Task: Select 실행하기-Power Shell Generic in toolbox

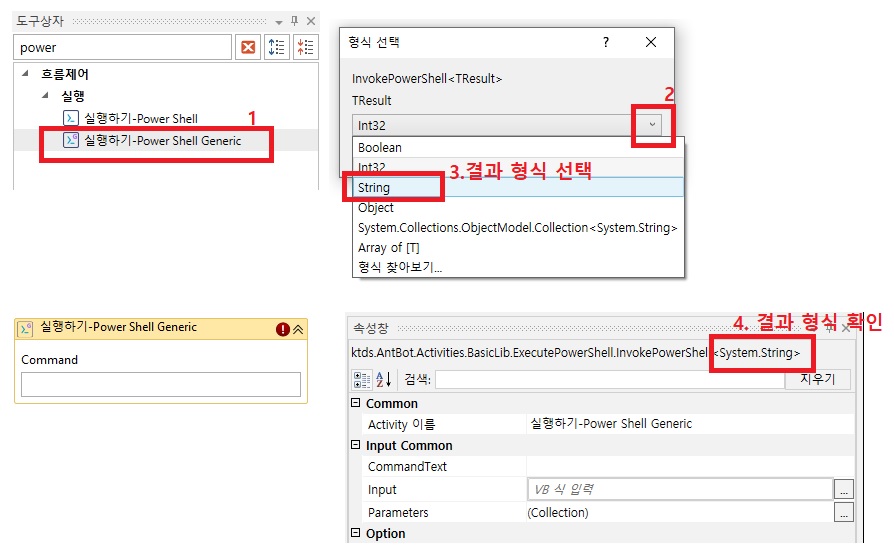Action: [162, 141]
